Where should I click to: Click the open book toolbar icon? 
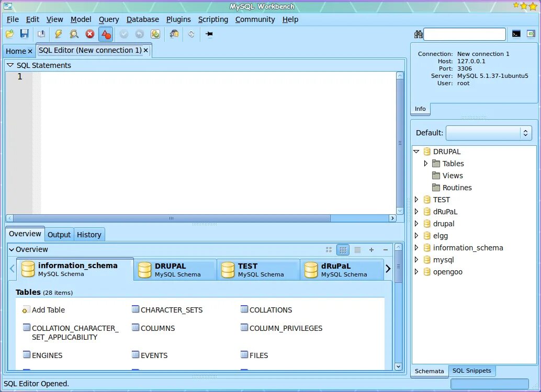(x=41, y=34)
